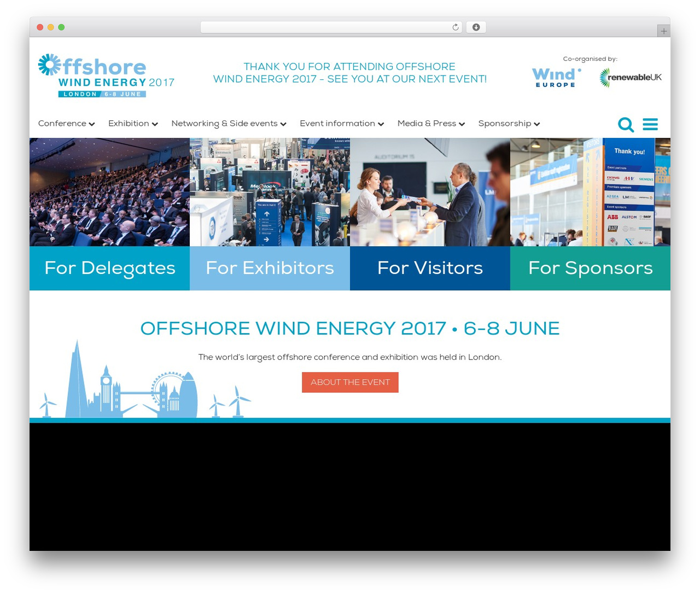Viewport: 700px width, 593px height.
Task: Click the "world's largest offshore conference" sentence
Action: (350, 357)
